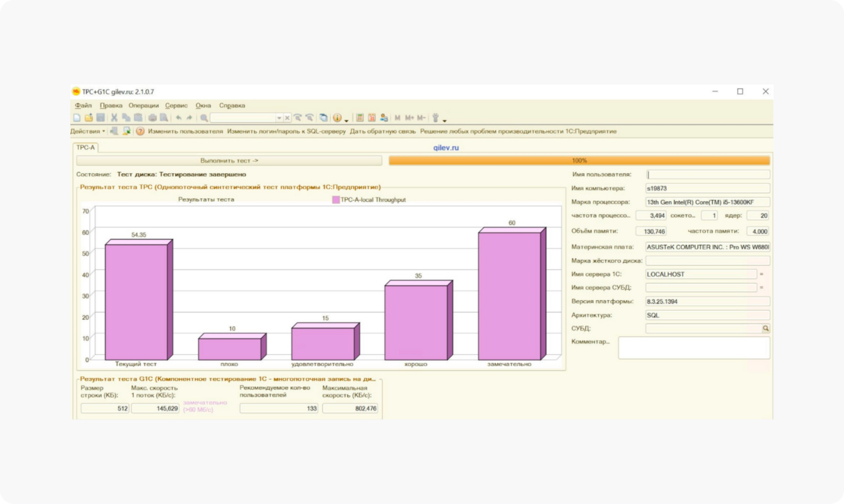Click Решение любых проблем производительности link
The width and height of the screenshot is (844, 504).
click(x=518, y=132)
